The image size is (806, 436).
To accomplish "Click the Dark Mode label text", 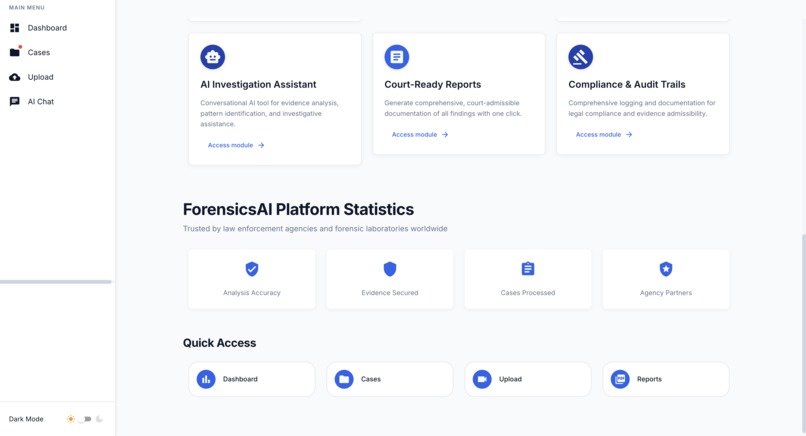I will 26,419.
